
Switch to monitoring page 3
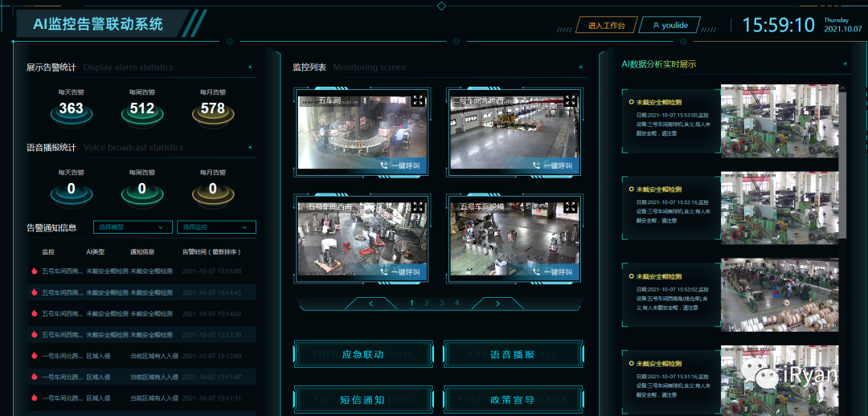point(442,303)
